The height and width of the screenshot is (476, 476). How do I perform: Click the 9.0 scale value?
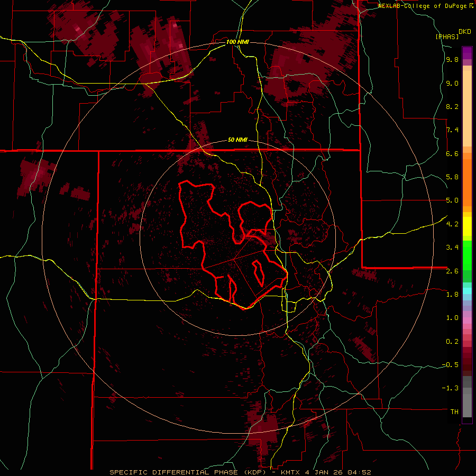pos(452,83)
